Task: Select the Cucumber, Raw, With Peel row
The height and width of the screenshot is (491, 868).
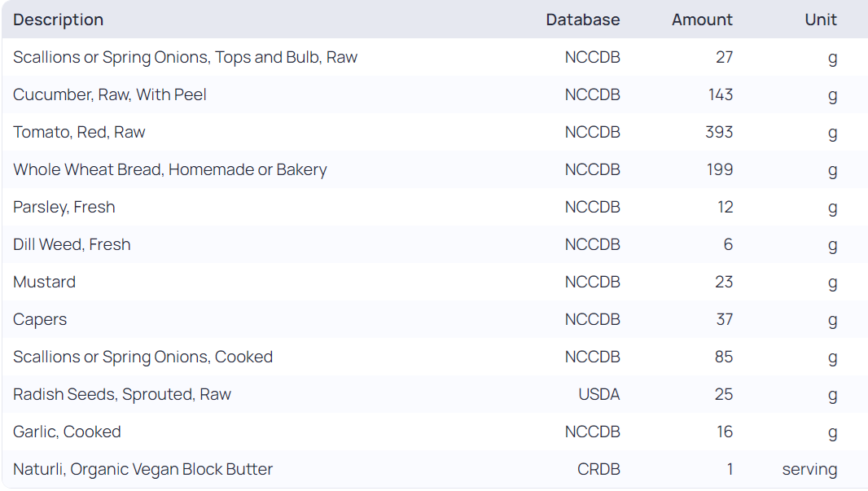Action: point(110,94)
